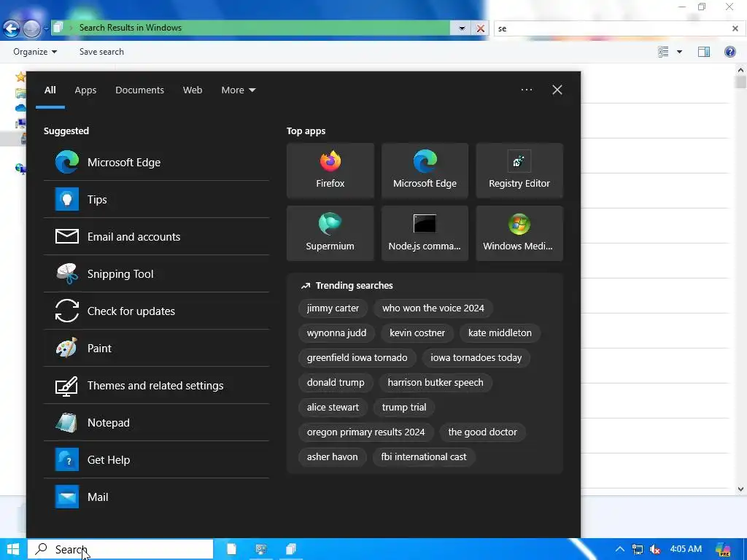Switch to the Apps tab
This screenshot has width=747, height=560.
(x=85, y=90)
